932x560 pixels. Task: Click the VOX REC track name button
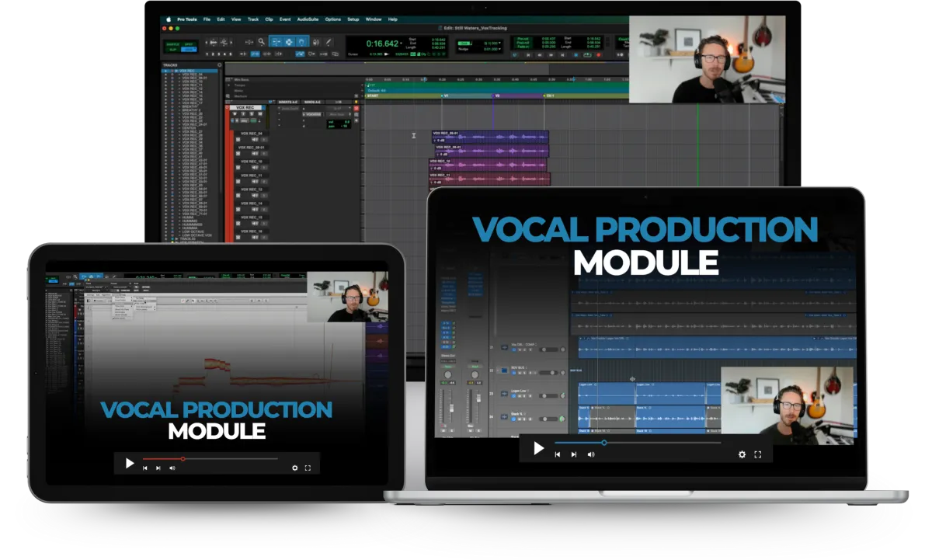click(245, 107)
